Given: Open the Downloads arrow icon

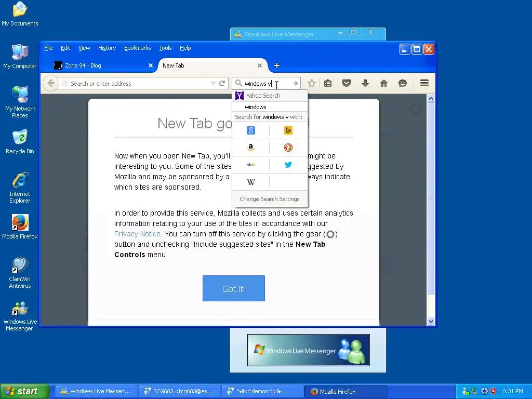Looking at the screenshot, I should (x=365, y=83).
